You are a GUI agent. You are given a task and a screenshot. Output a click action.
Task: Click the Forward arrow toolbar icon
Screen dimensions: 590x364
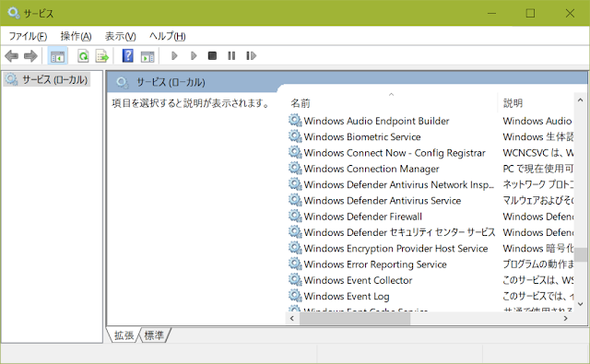tap(30, 56)
